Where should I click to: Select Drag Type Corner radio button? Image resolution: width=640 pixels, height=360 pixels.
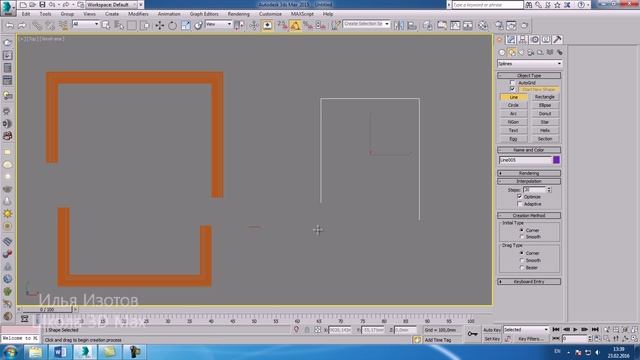pyautogui.click(x=522, y=253)
